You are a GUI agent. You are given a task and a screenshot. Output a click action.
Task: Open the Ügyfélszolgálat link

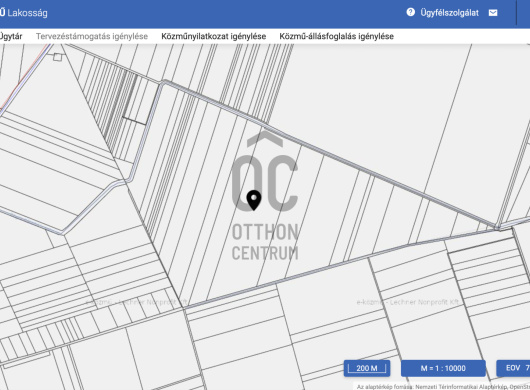tap(450, 13)
